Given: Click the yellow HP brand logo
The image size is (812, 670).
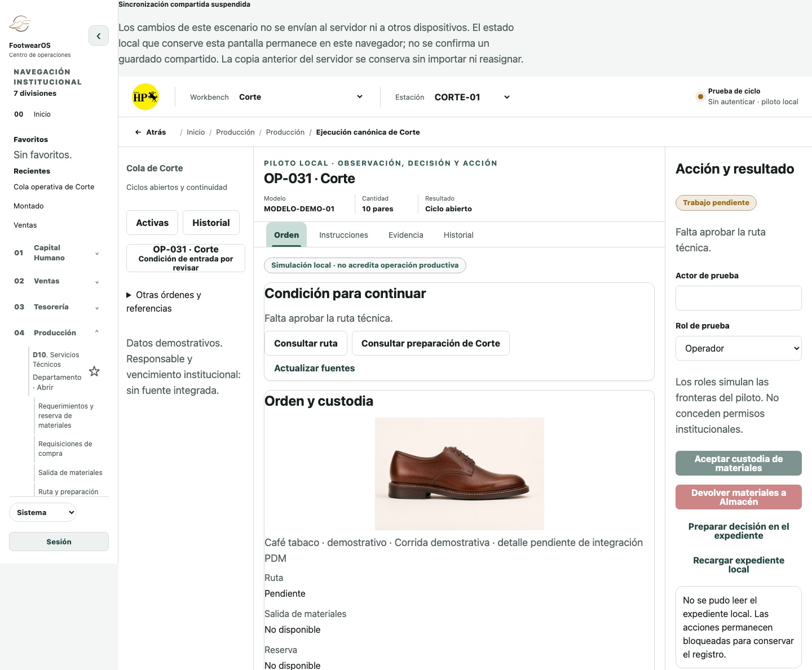Looking at the screenshot, I should point(145,97).
